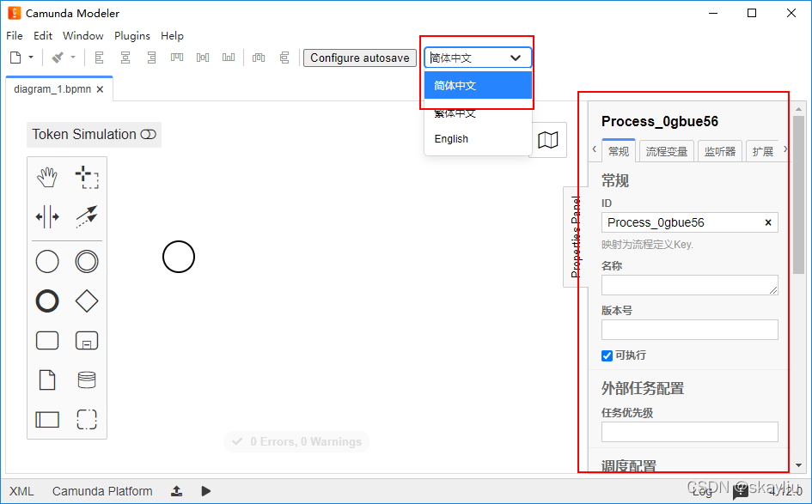This screenshot has height=504, width=812.
Task: Activate the global connect tool
Action: coord(87,217)
